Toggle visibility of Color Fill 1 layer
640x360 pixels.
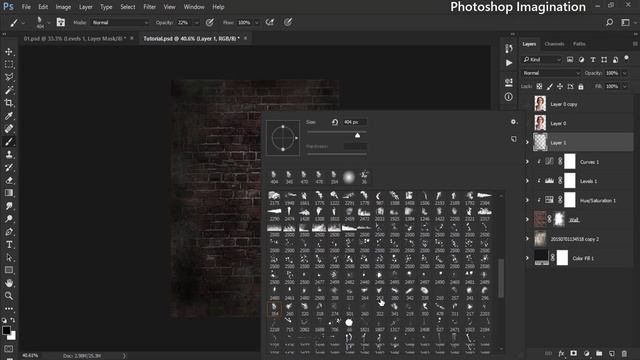tap(527, 258)
